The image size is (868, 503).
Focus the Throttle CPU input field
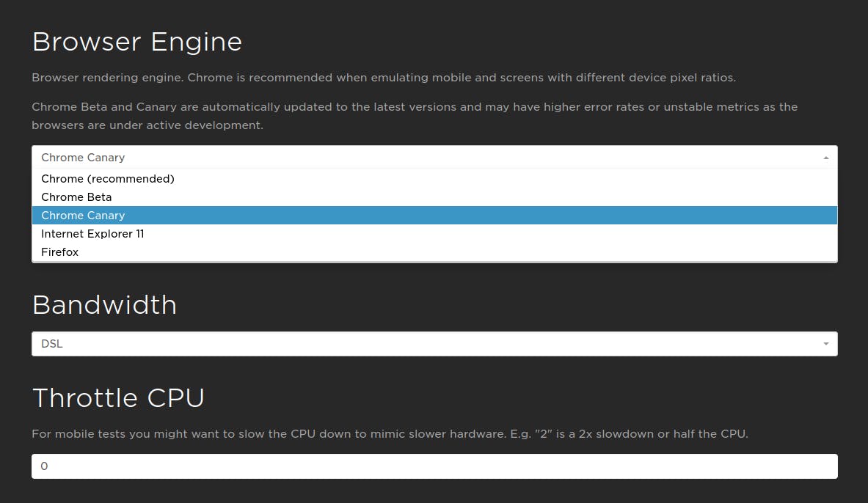[433, 466]
